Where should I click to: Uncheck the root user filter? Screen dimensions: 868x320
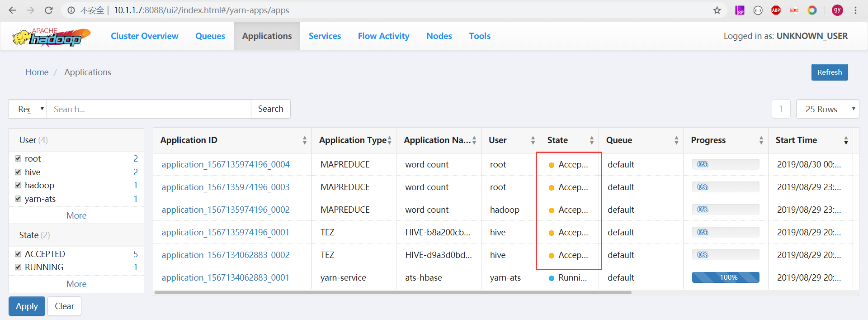pyautogui.click(x=18, y=158)
